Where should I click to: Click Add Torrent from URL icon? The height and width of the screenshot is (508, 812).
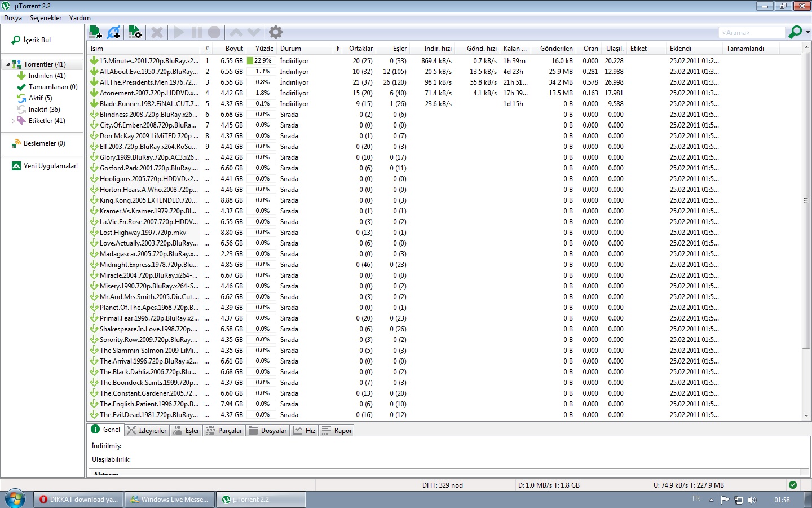(x=114, y=32)
